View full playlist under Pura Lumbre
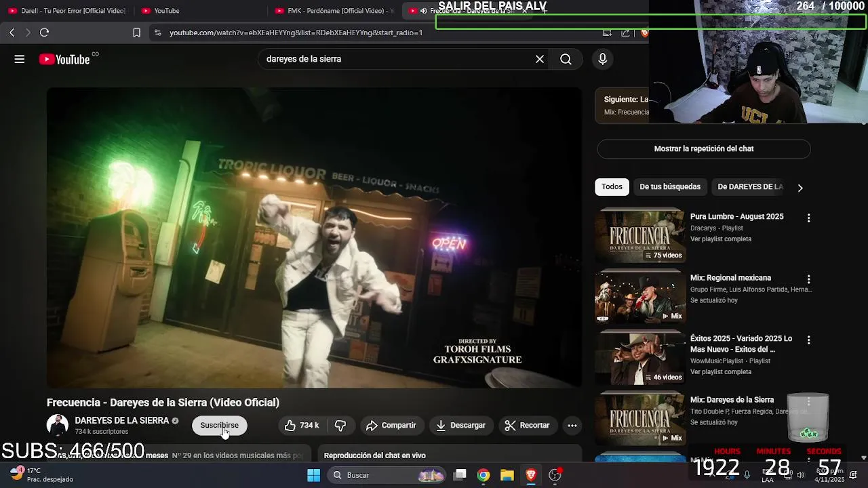This screenshot has height=488, width=868. (x=721, y=239)
